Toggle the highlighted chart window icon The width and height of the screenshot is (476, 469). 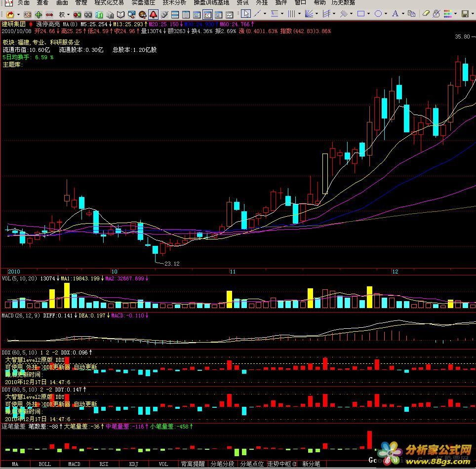pos(207,15)
